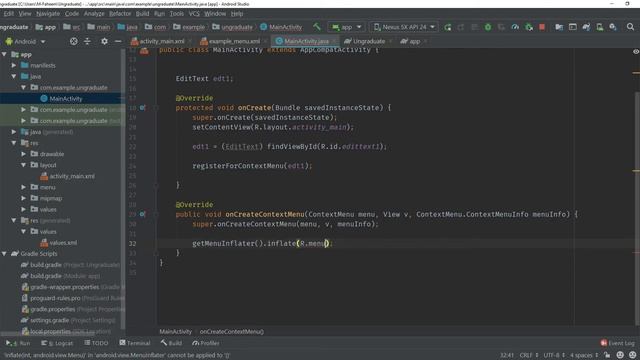
Task: Open the Nexus 5X API 24 device dropdown
Action: (404, 27)
